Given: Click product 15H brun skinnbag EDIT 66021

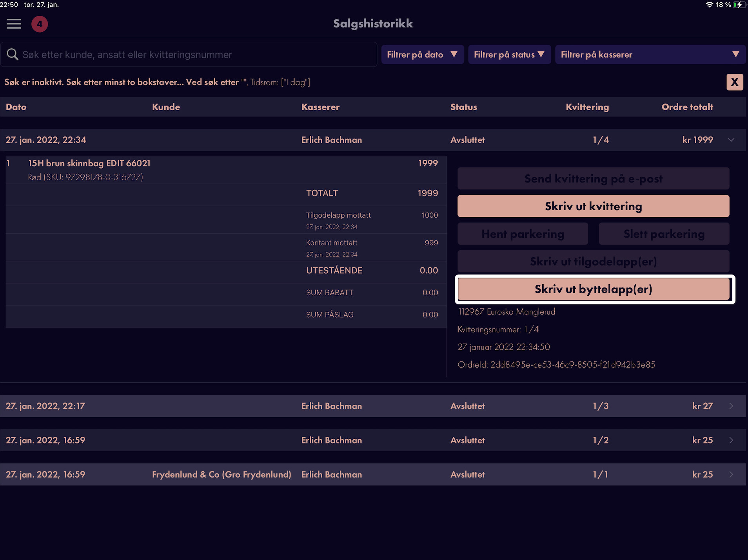Looking at the screenshot, I should coord(89,163).
